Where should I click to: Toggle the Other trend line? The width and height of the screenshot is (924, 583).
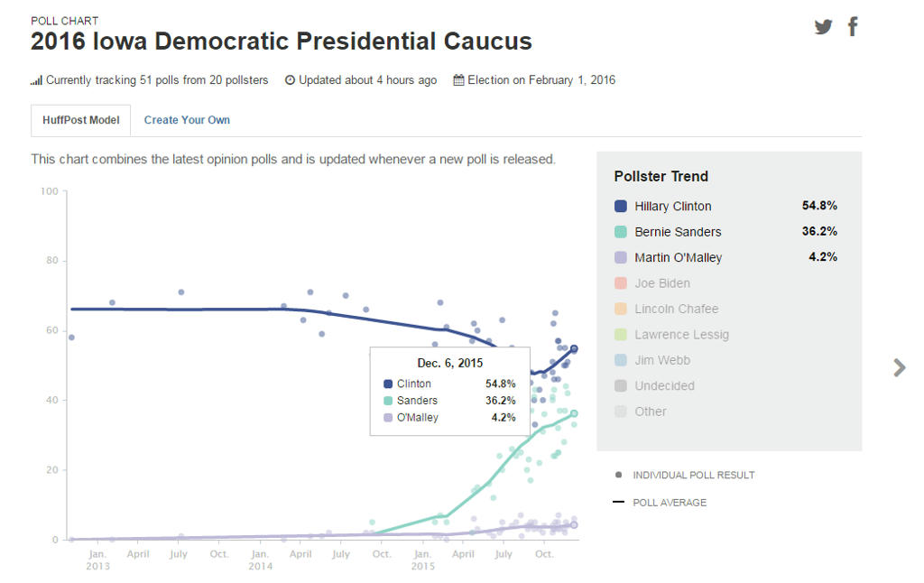(x=650, y=412)
